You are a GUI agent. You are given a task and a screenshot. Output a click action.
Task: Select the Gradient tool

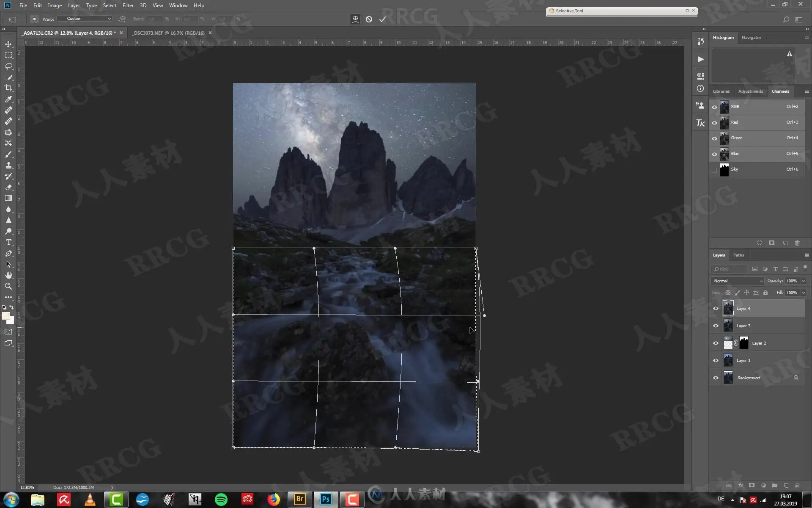(x=8, y=198)
